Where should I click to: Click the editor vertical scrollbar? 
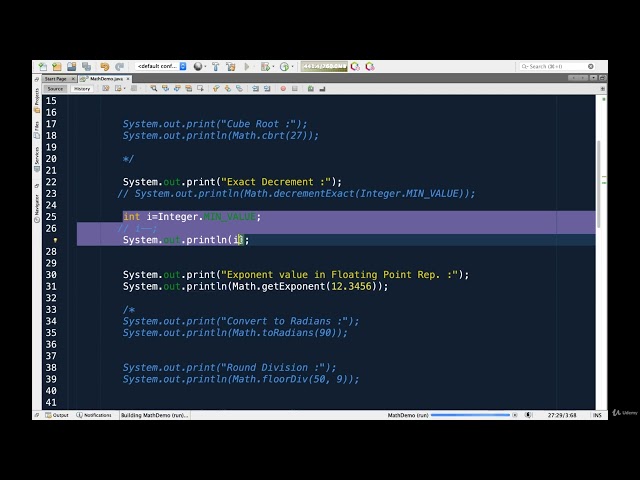(599, 184)
